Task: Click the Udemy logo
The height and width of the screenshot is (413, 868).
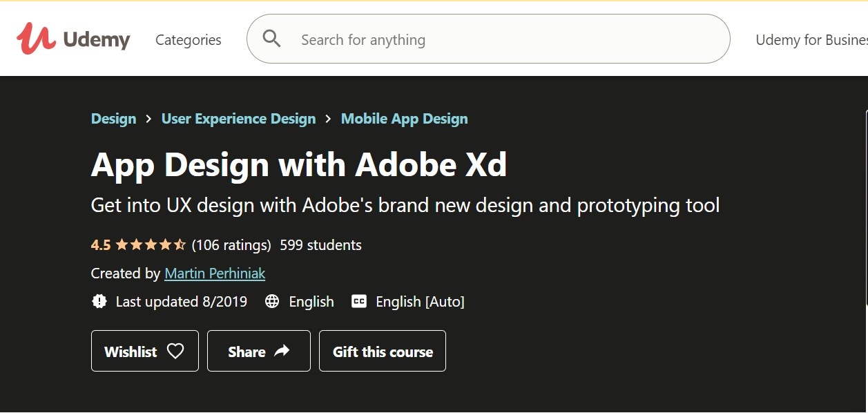Action: pyautogui.click(x=73, y=39)
